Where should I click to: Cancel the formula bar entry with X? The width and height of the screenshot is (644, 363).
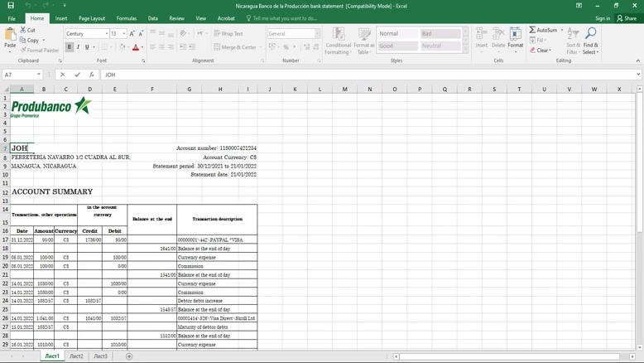click(x=63, y=75)
